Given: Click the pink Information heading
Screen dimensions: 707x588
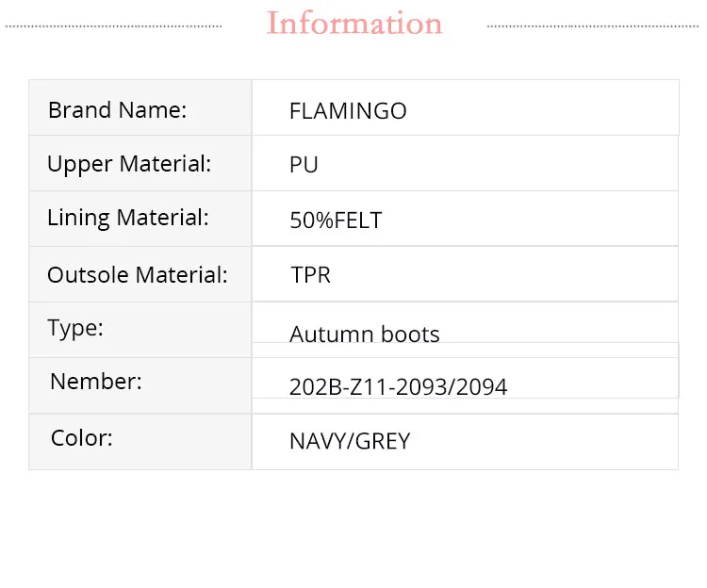Looking at the screenshot, I should 354,24.
